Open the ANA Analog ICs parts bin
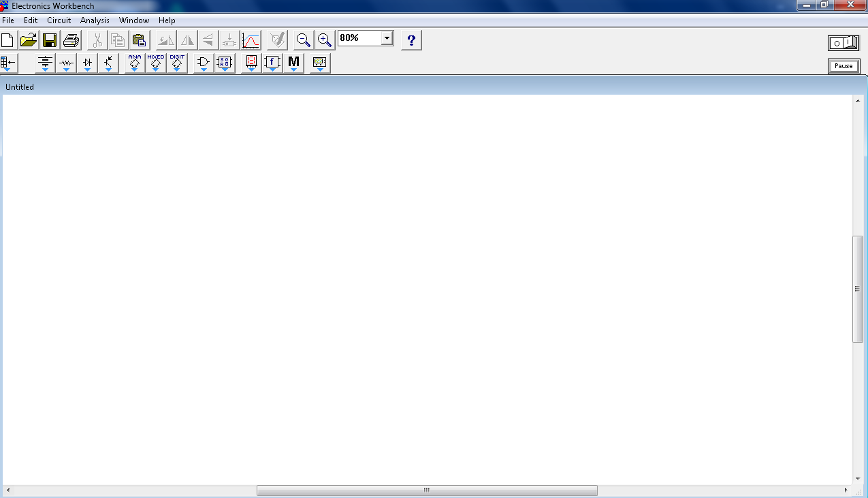The width and height of the screenshot is (868, 498). (x=135, y=63)
